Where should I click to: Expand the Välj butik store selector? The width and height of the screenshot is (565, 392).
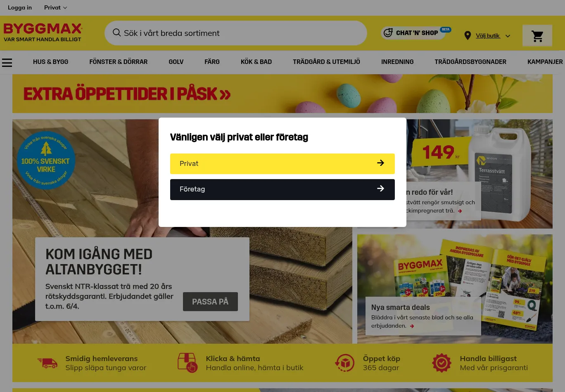493,36
